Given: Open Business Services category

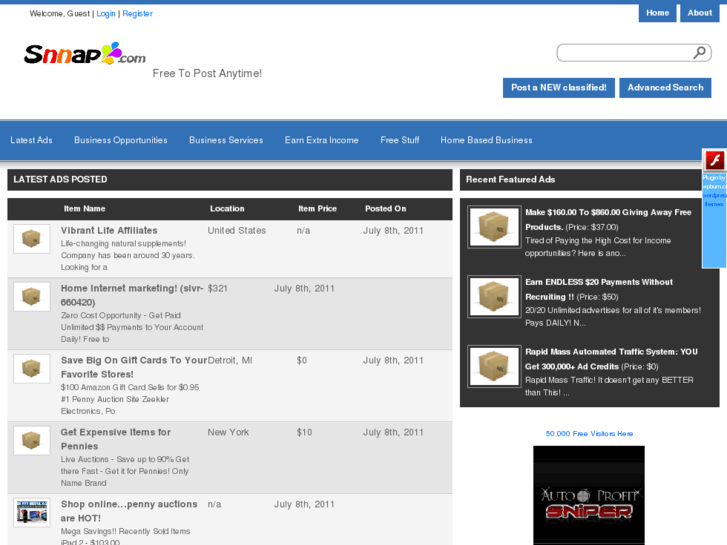Looking at the screenshot, I should 226,140.
